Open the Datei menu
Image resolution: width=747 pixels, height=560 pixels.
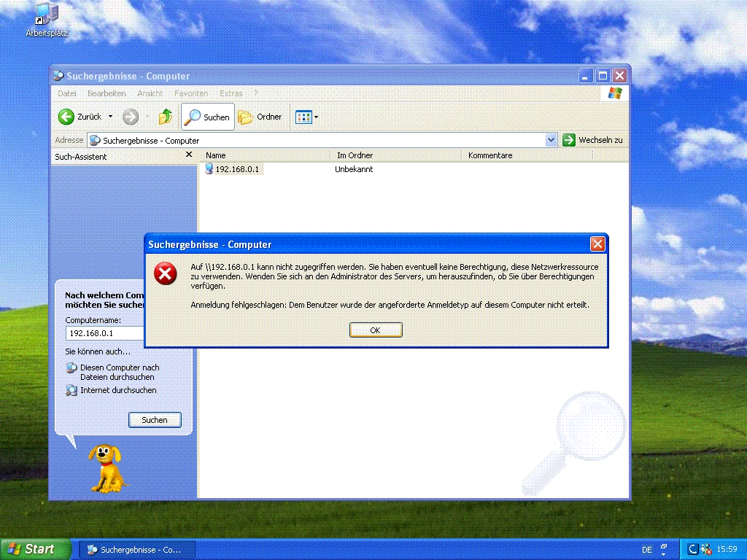click(67, 93)
